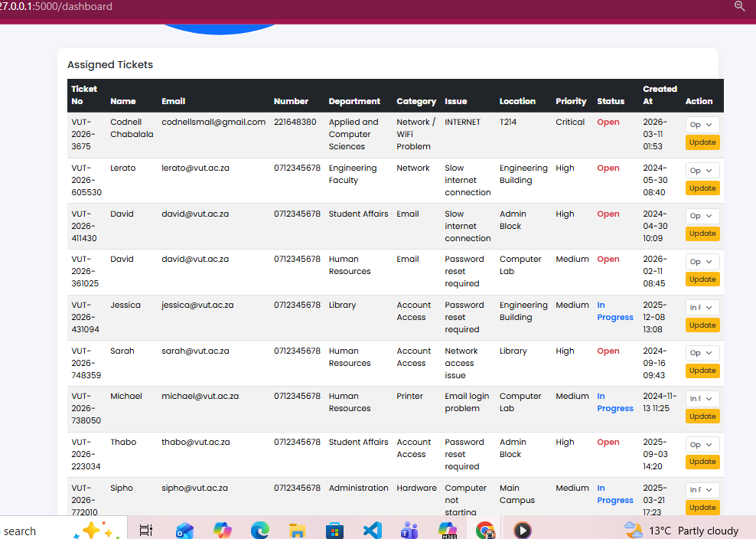Click Update for Lerato's ticket
Image resolution: width=756 pixels, height=539 pixels.
click(702, 188)
